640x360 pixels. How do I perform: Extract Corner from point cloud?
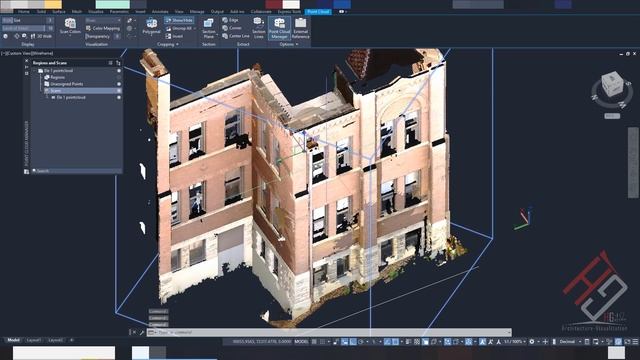(232, 28)
